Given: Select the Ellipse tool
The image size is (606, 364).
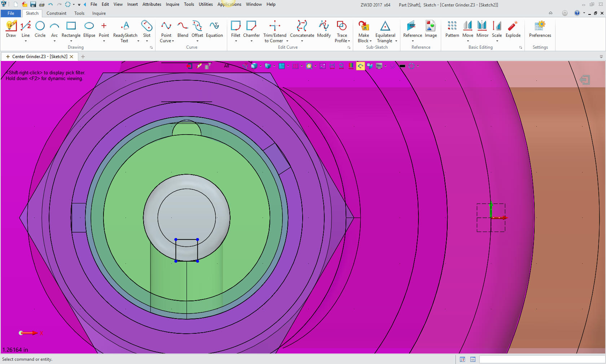Looking at the screenshot, I should 89,29.
